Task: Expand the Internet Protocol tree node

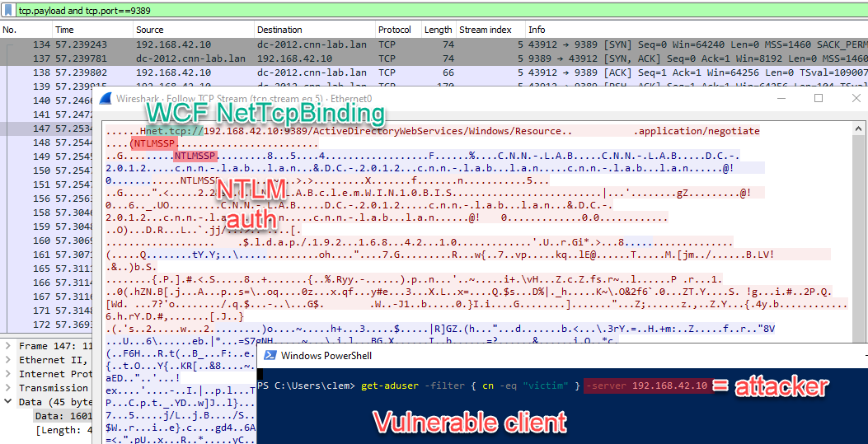Action: (7, 374)
